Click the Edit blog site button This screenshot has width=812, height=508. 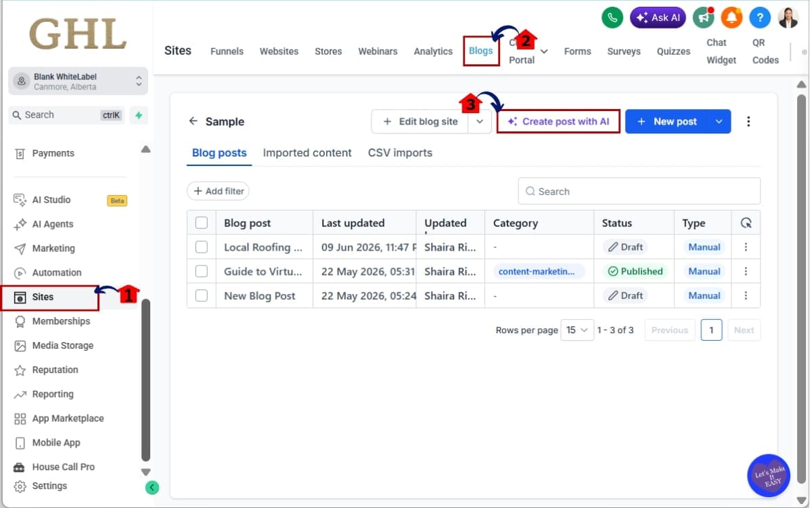tap(420, 121)
